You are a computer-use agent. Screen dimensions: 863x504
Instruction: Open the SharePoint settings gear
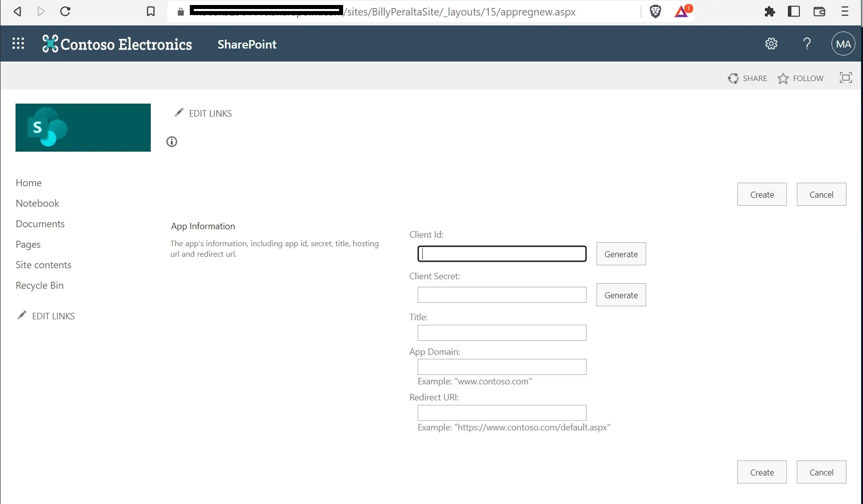770,44
